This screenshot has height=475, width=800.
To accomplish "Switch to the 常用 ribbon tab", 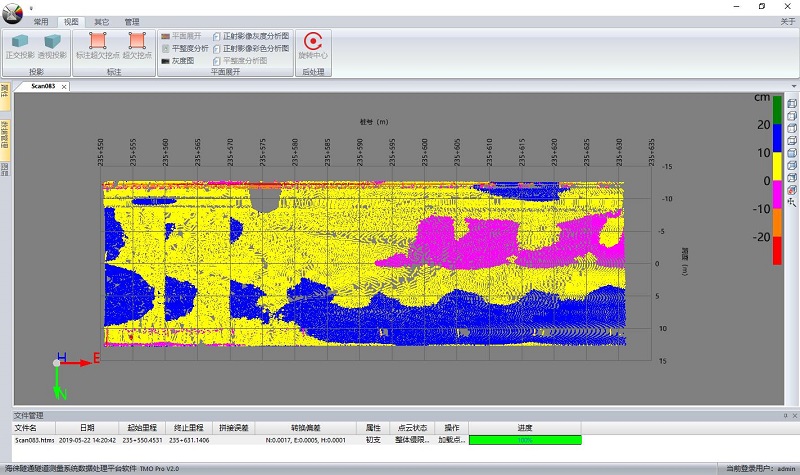I will (x=40, y=21).
